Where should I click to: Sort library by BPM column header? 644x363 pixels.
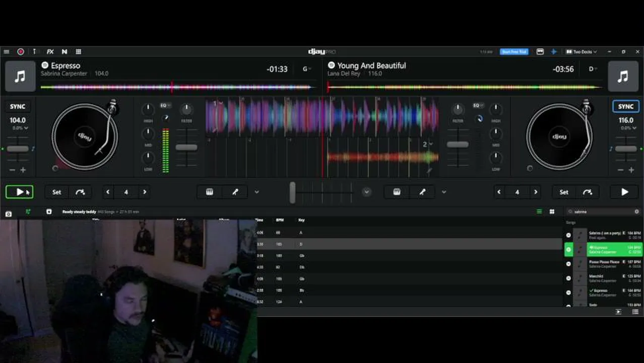pyautogui.click(x=280, y=220)
